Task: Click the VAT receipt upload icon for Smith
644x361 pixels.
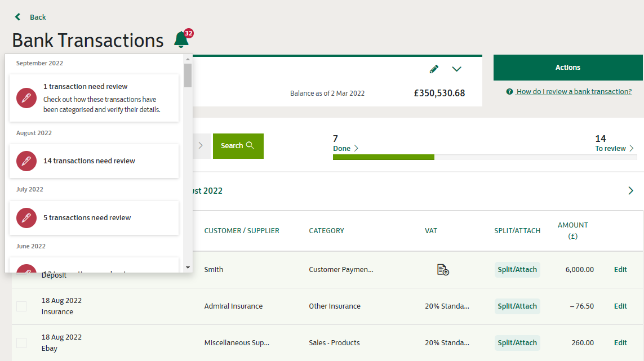Action: [x=443, y=270]
